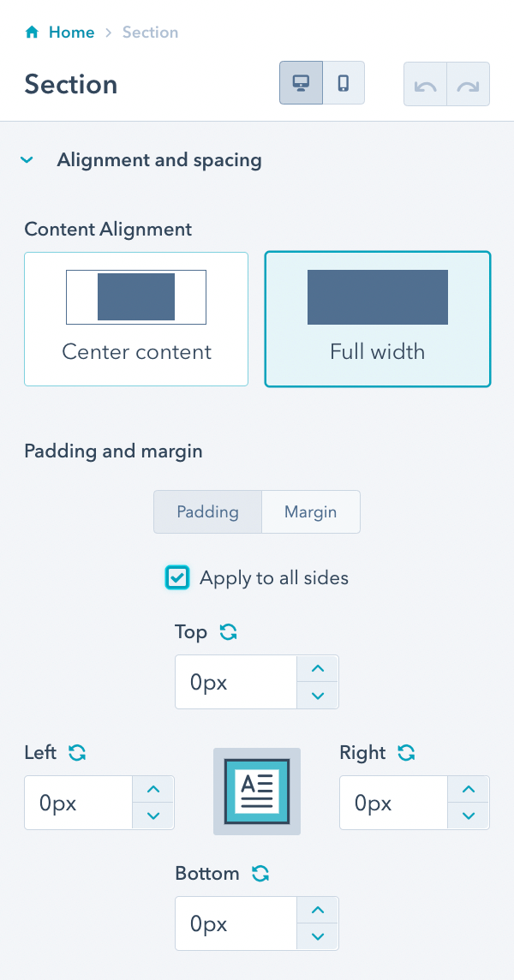This screenshot has height=980, width=514.
Task: Click inside the Left padding input field
Action: click(77, 803)
